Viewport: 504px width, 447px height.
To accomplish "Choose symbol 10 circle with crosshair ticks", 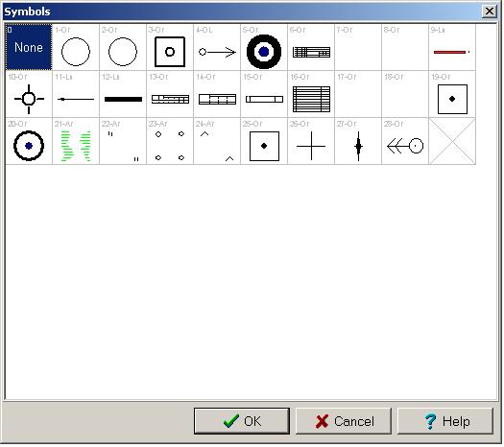I will [29, 94].
